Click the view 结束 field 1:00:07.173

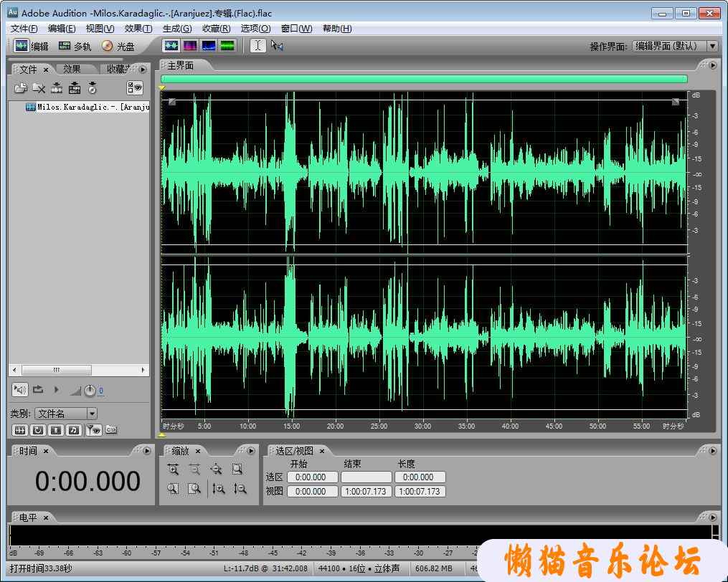point(367,492)
